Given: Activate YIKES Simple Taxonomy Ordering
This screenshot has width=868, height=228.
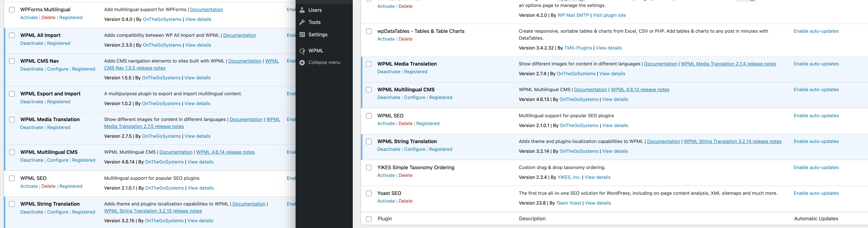Looking at the screenshot, I should point(386,175).
